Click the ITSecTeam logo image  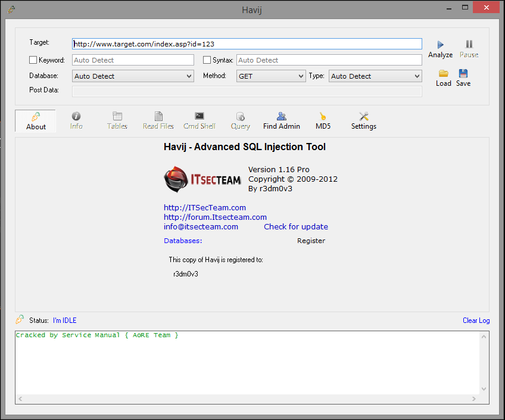(202, 179)
